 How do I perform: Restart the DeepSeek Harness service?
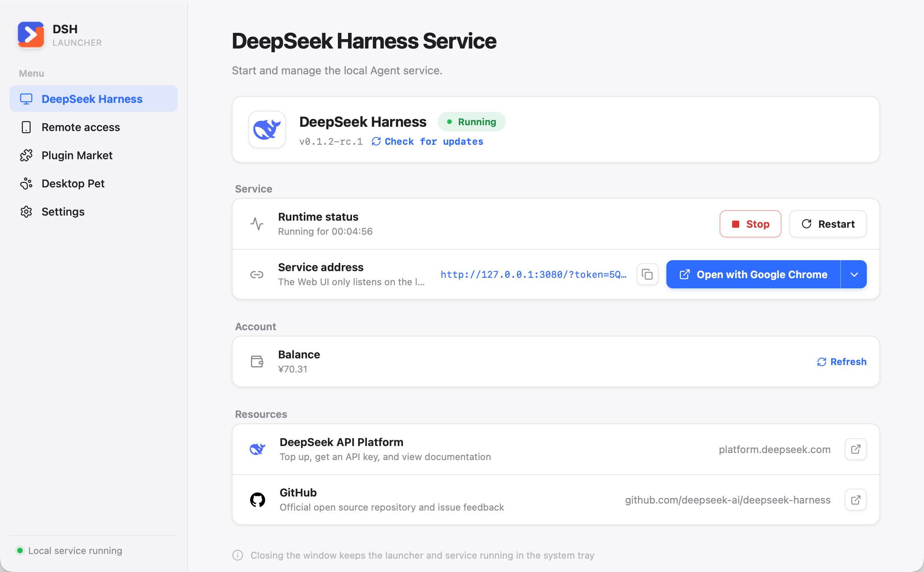pos(828,224)
